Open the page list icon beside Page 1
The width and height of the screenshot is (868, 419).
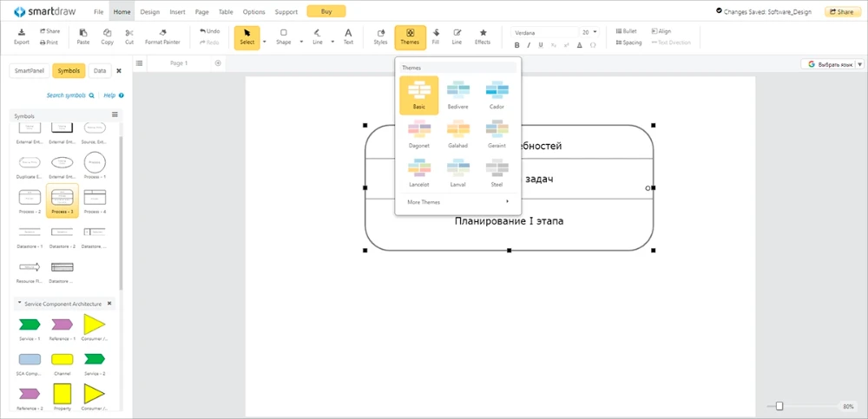[140, 63]
